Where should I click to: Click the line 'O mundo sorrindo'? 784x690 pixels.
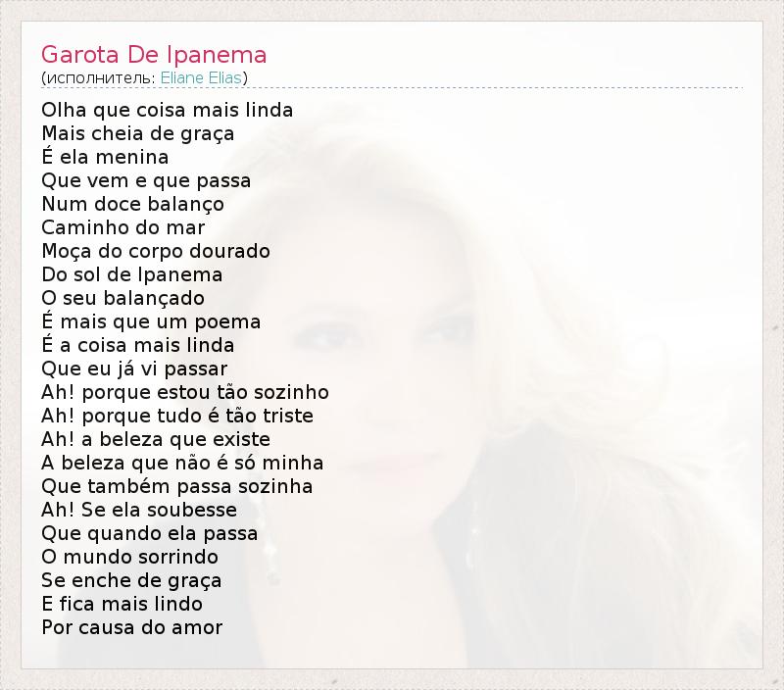(130, 557)
